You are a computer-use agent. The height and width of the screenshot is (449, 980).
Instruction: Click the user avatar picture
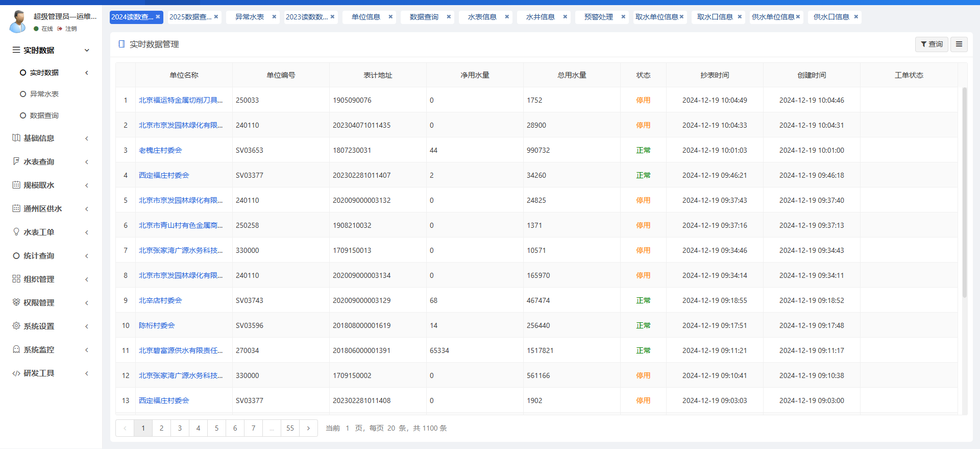tap(18, 21)
